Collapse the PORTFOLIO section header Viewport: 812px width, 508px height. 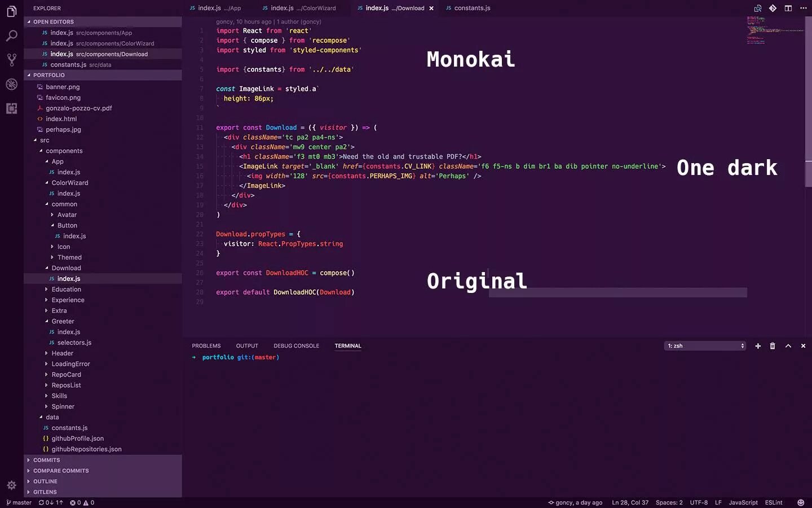[103, 75]
